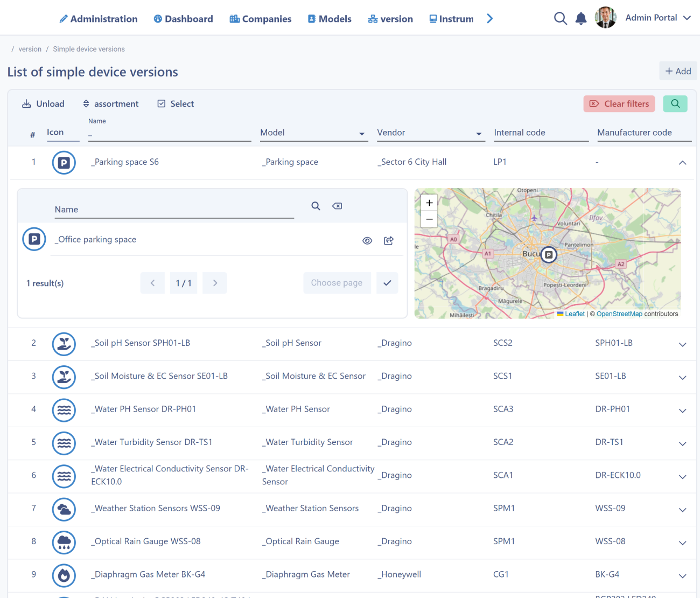Screen dimensions: 700x598
Task: Click the Clear filters button
Action: click(x=619, y=104)
